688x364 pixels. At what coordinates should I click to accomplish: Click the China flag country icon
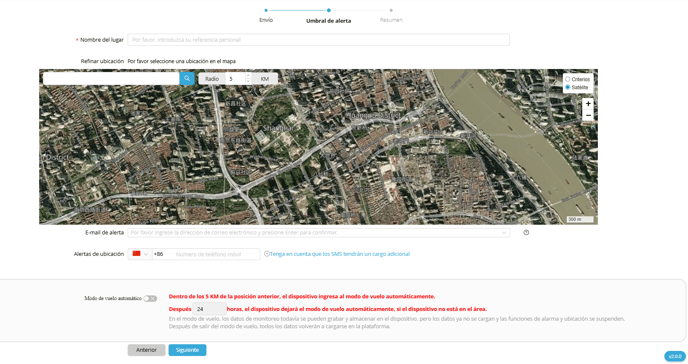pos(136,253)
